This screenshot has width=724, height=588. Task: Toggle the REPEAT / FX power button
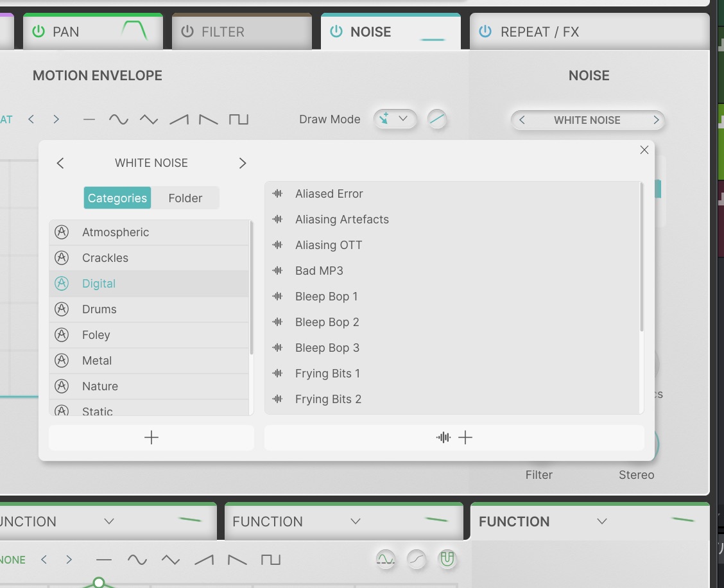(485, 31)
